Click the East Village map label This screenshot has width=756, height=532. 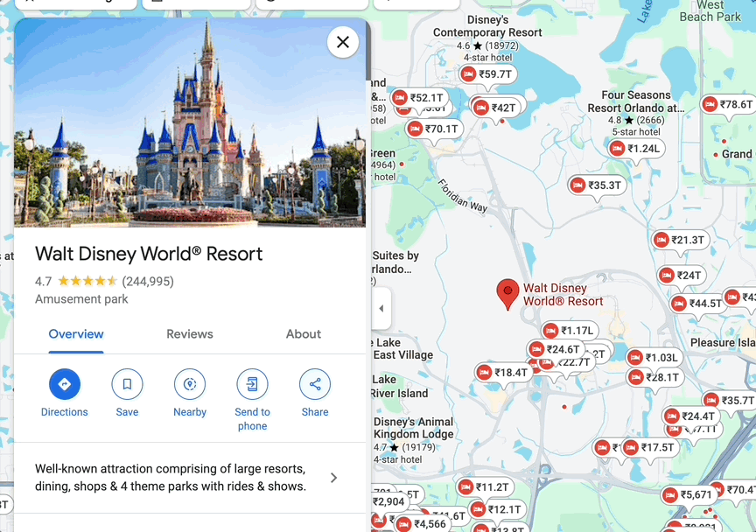coord(403,355)
